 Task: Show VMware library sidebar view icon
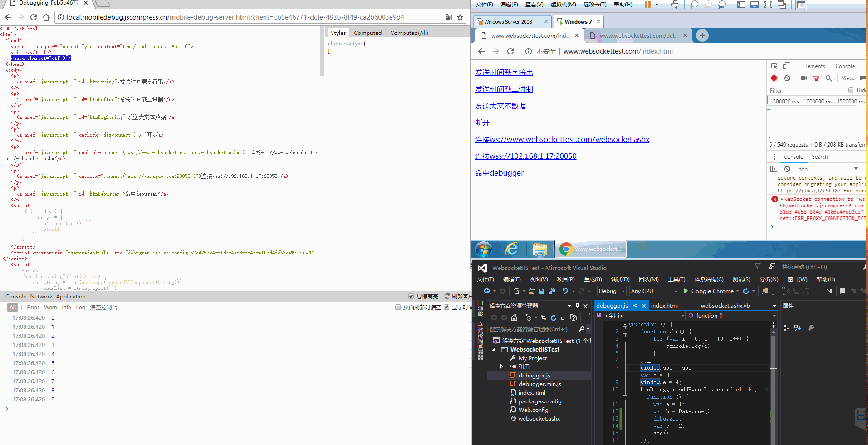pos(741,5)
